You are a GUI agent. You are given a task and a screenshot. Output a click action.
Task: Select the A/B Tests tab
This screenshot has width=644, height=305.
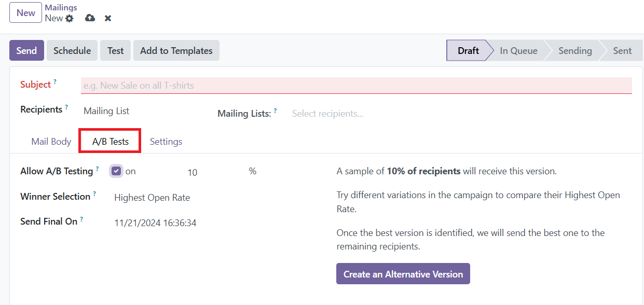[x=110, y=142]
